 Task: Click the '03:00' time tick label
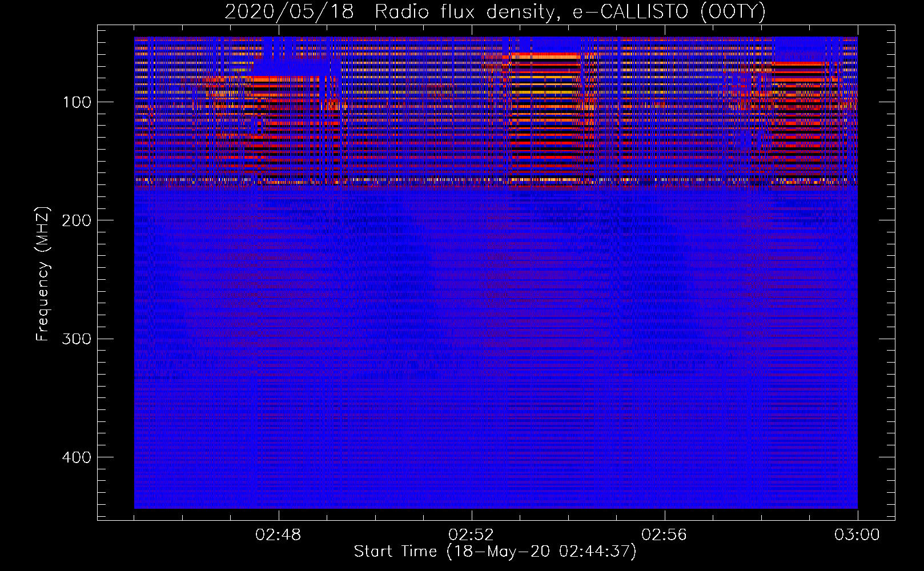[857, 535]
